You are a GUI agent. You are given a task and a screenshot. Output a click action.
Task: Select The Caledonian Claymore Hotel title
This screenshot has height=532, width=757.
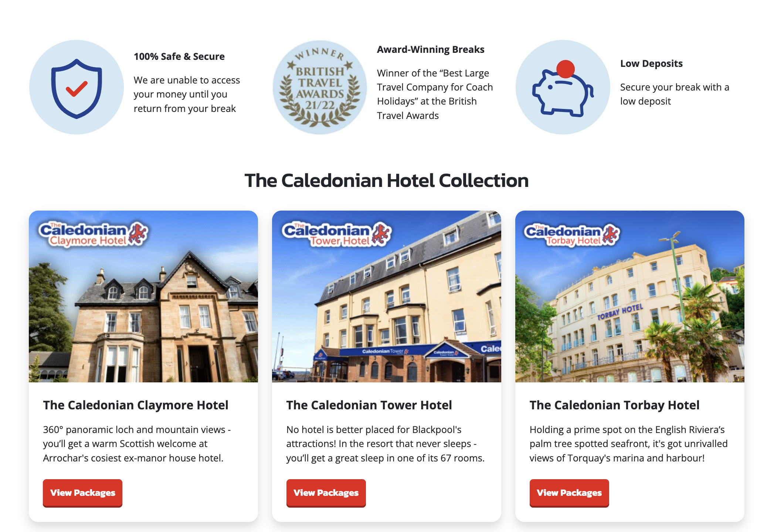coord(136,405)
